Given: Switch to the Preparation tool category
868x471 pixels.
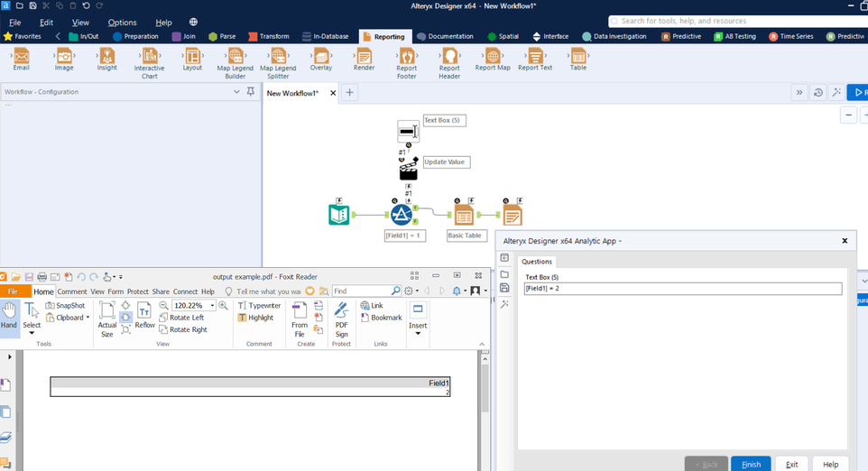Looking at the screenshot, I should (x=135, y=36).
